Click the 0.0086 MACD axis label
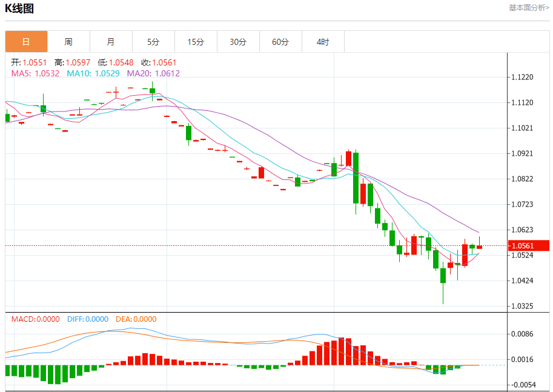 pos(522,334)
